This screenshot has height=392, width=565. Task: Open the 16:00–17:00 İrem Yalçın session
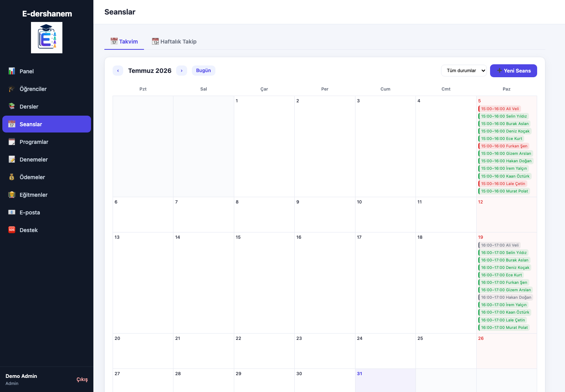(x=503, y=305)
